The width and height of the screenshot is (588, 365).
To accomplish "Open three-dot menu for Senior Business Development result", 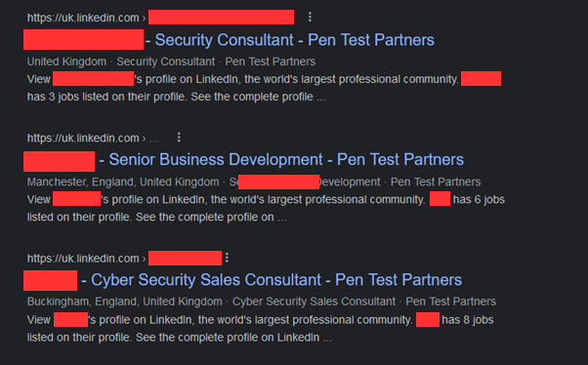I will click(179, 138).
